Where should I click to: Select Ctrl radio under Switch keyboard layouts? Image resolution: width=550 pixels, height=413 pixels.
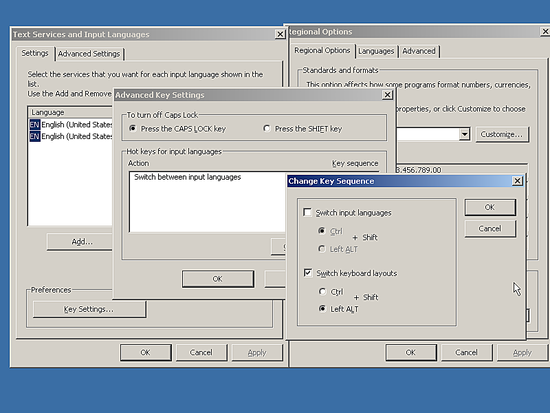click(x=322, y=292)
